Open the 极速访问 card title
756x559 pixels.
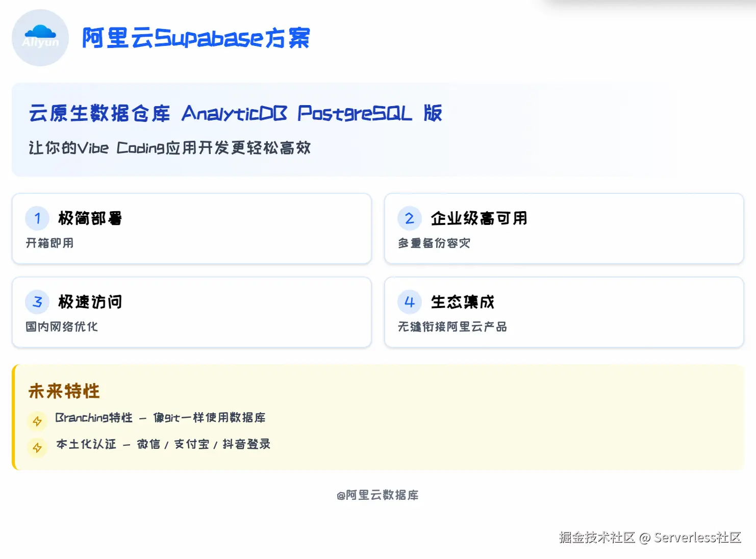[90, 302]
